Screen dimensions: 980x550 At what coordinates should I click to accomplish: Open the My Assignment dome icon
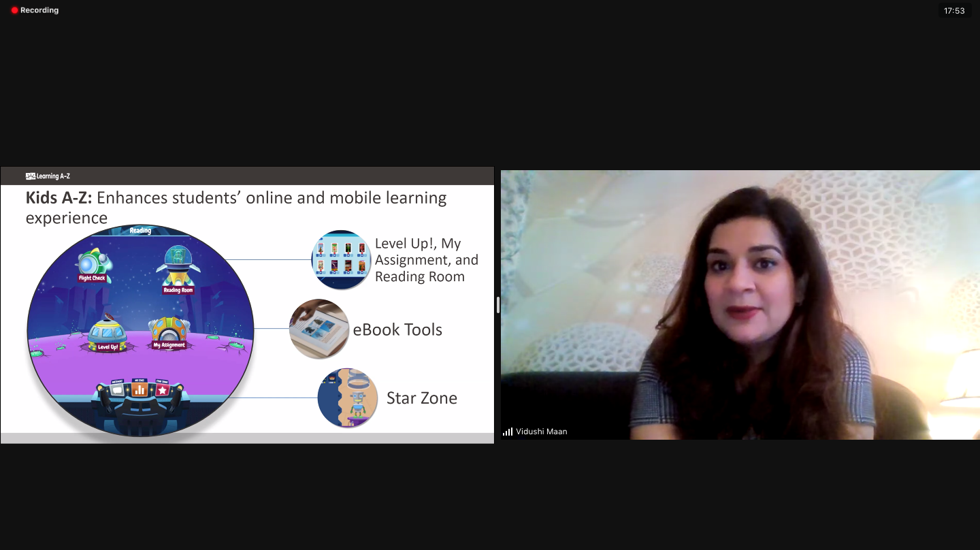pos(169,334)
